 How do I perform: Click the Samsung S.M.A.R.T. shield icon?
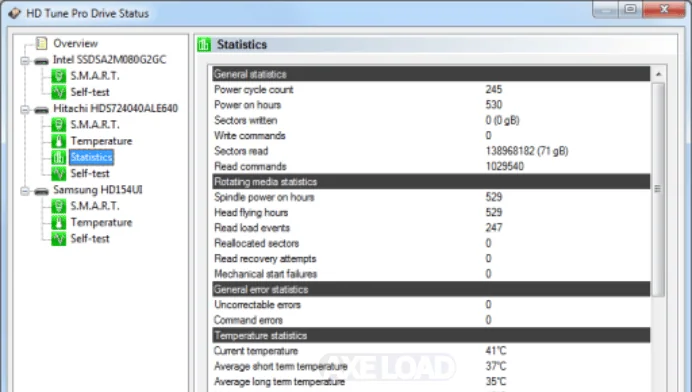click(x=58, y=206)
